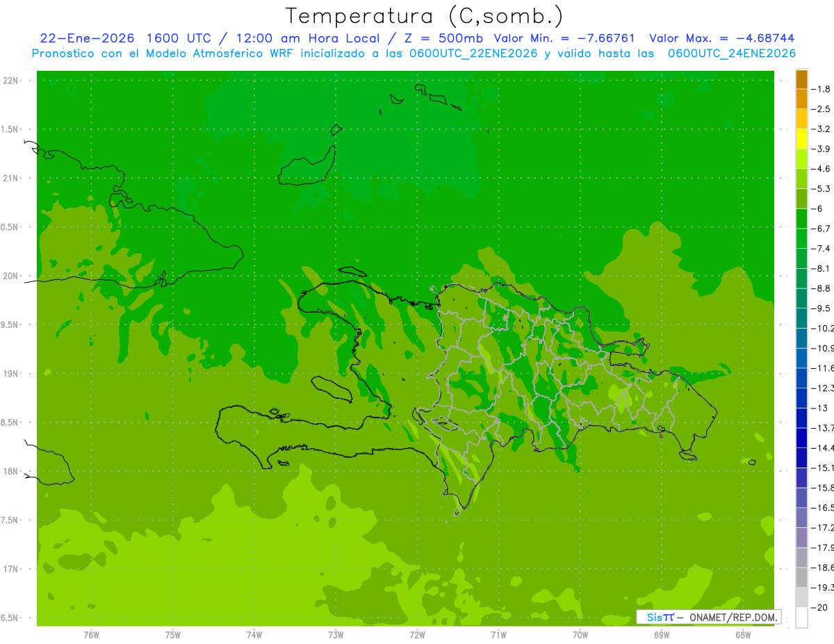Click the '21N' latitude axis label
This screenshot has height=644, width=834.
[x=12, y=179]
